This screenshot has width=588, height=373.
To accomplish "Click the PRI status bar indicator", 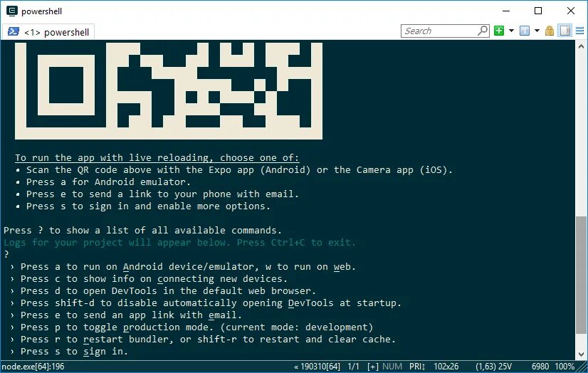I will tap(417, 367).
